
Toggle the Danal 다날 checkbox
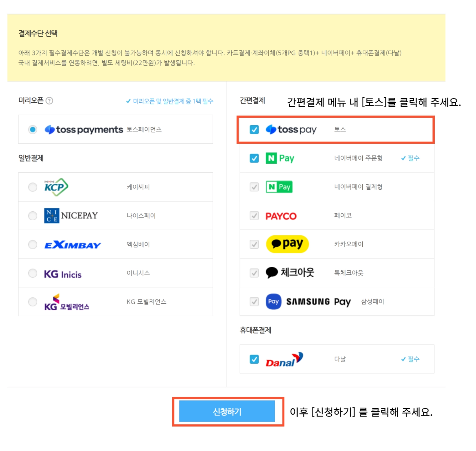point(254,359)
